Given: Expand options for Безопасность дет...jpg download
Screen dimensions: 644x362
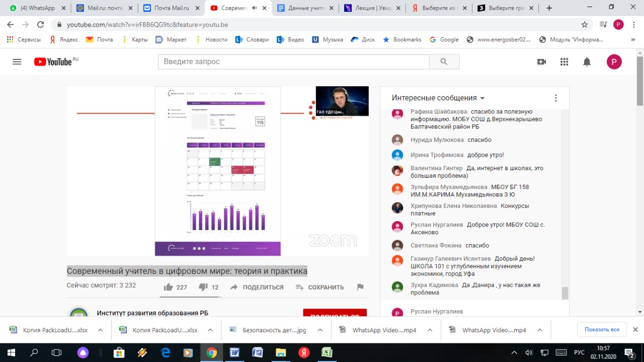Looking at the screenshot, I should [x=320, y=330].
